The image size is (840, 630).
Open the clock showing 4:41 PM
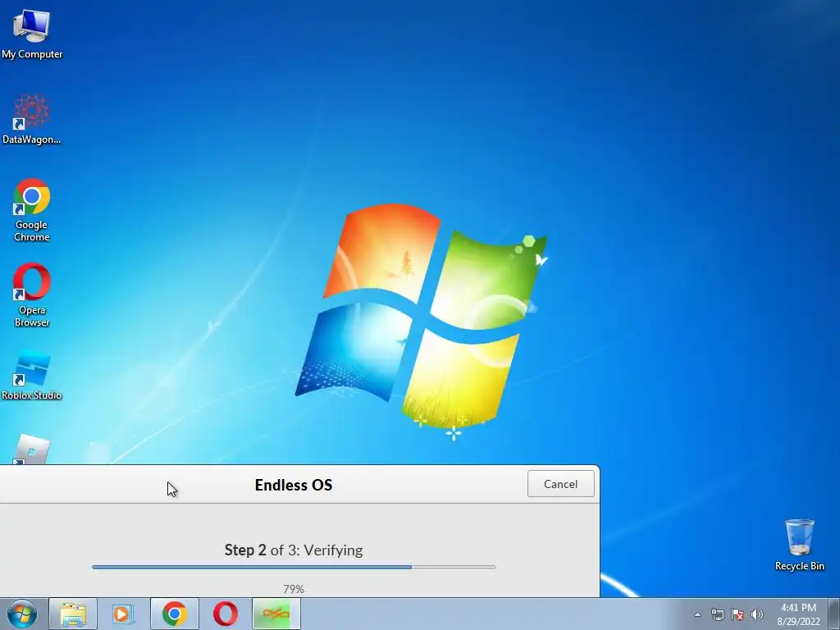click(x=798, y=614)
